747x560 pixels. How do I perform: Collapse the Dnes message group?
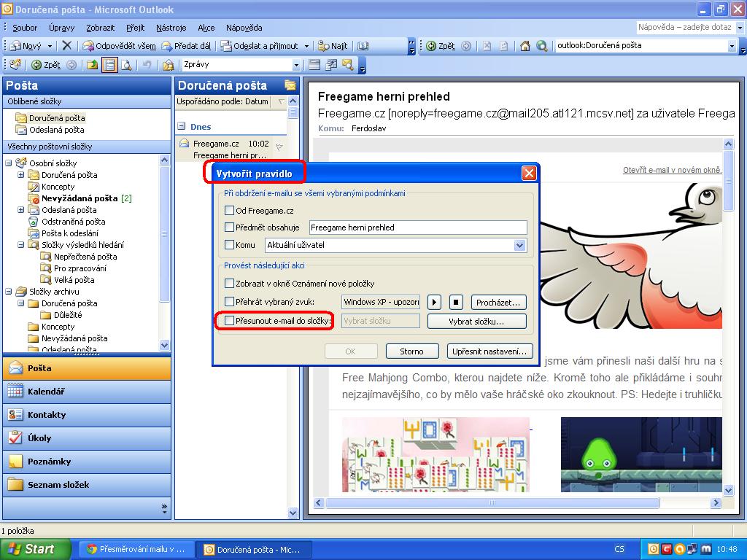tap(182, 126)
